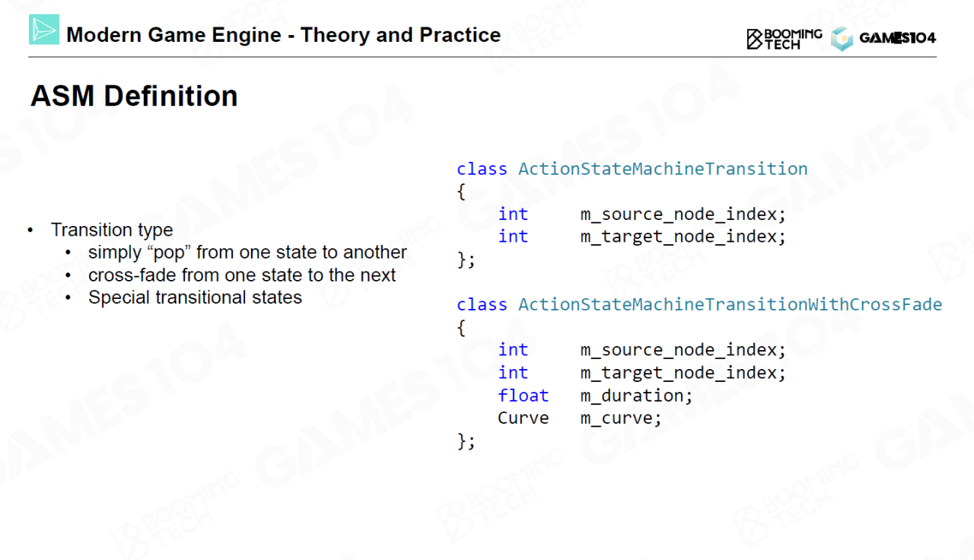Click the Booming Tech logo
The image size is (974, 560).
(x=785, y=38)
